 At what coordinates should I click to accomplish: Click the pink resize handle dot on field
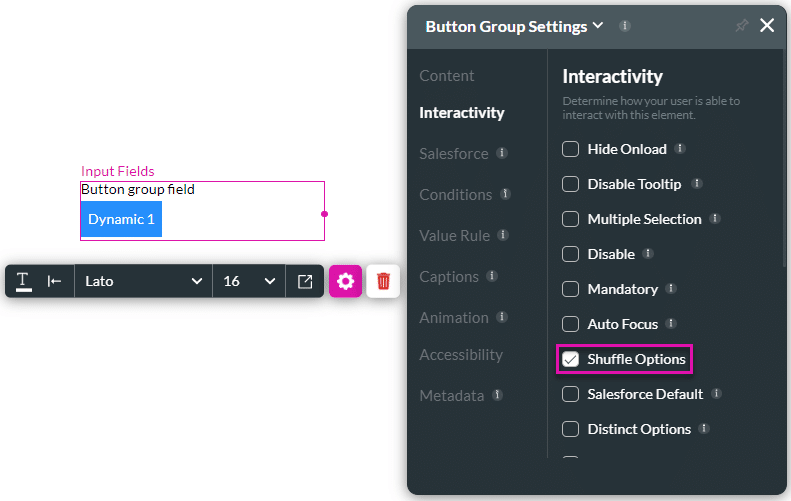(324, 214)
